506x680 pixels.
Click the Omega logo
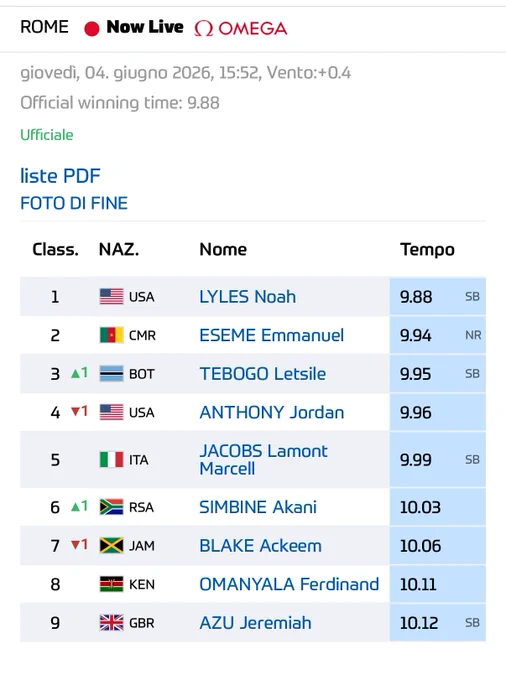point(241,29)
